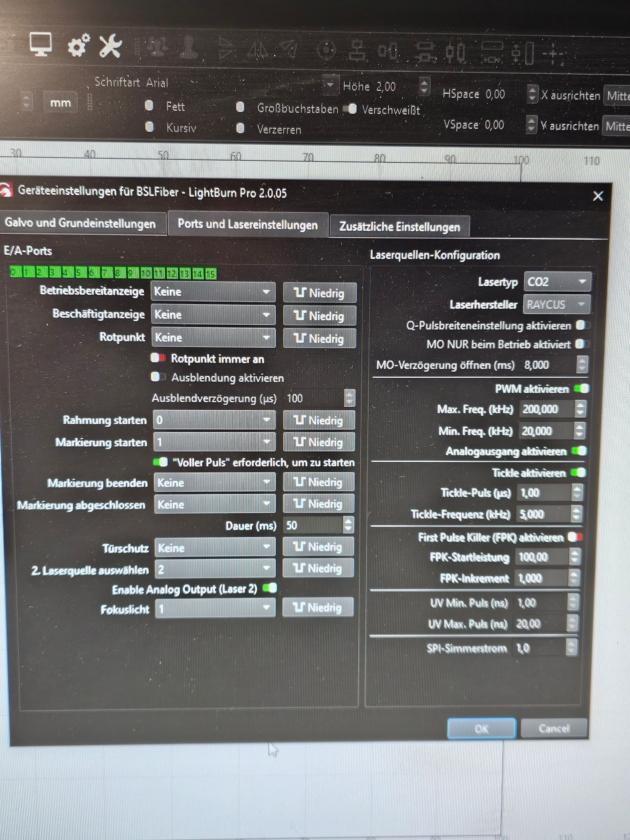Open the 'Zusätzliche Einstellungen' tab
The image size is (630, 840).
[399, 227]
